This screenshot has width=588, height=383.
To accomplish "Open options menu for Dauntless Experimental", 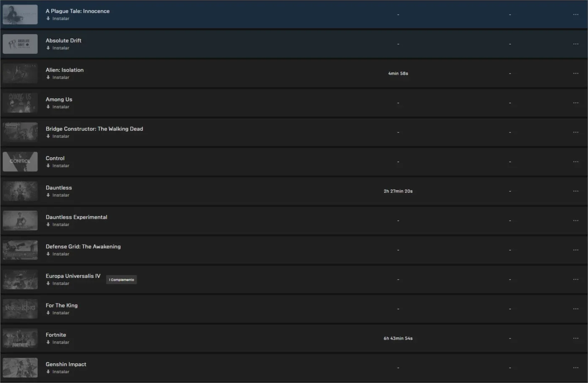I will pos(575,221).
